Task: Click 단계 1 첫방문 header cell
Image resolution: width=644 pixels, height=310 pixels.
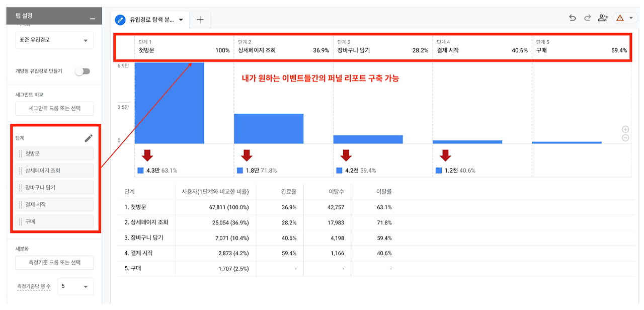Action: [184, 47]
